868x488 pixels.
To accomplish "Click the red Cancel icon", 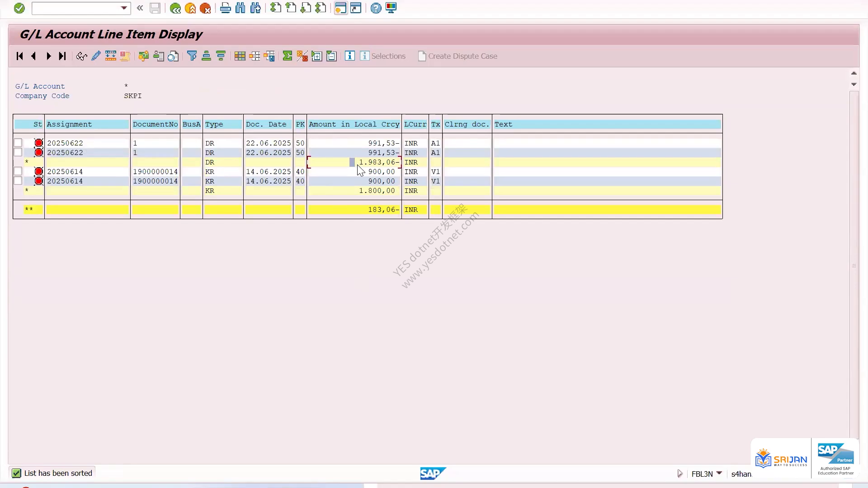I will coord(205,8).
